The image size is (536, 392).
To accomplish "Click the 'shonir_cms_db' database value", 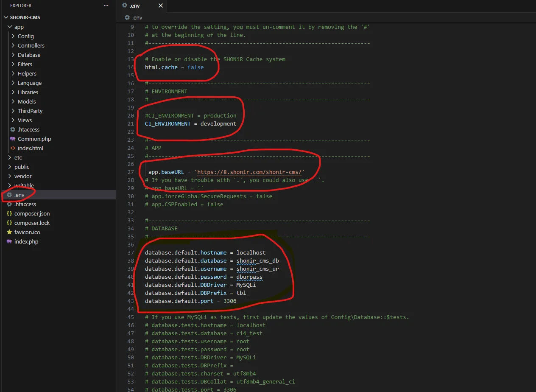I will pyautogui.click(x=258, y=260).
